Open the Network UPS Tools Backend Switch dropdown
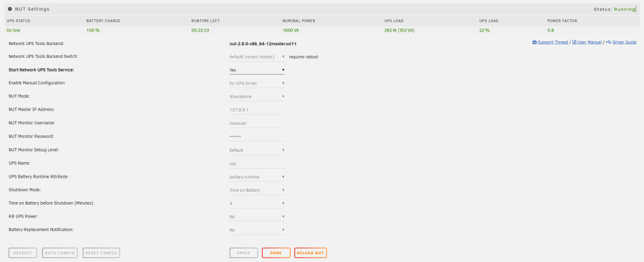644x262 pixels. coord(257,57)
